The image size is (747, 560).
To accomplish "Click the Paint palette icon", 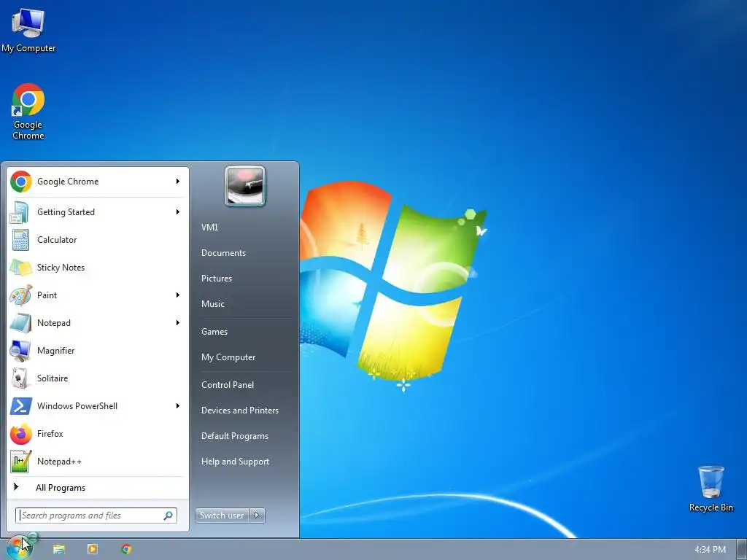I will [21, 295].
